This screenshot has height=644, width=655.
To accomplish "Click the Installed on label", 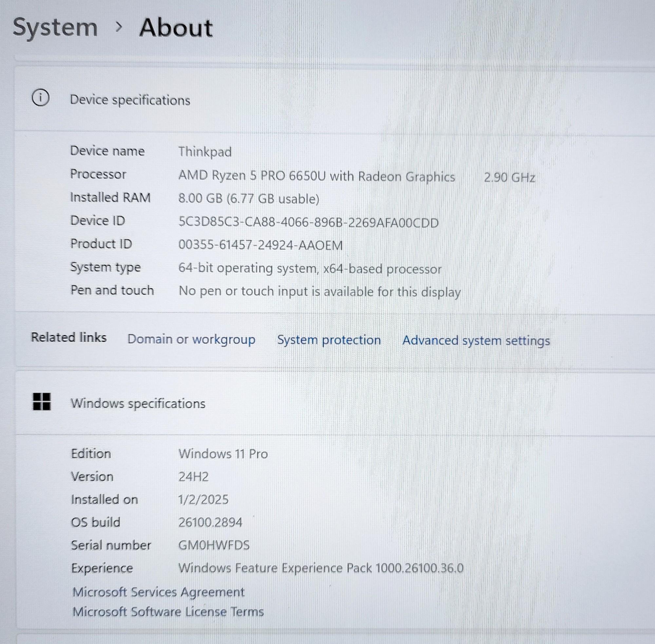I will [104, 500].
